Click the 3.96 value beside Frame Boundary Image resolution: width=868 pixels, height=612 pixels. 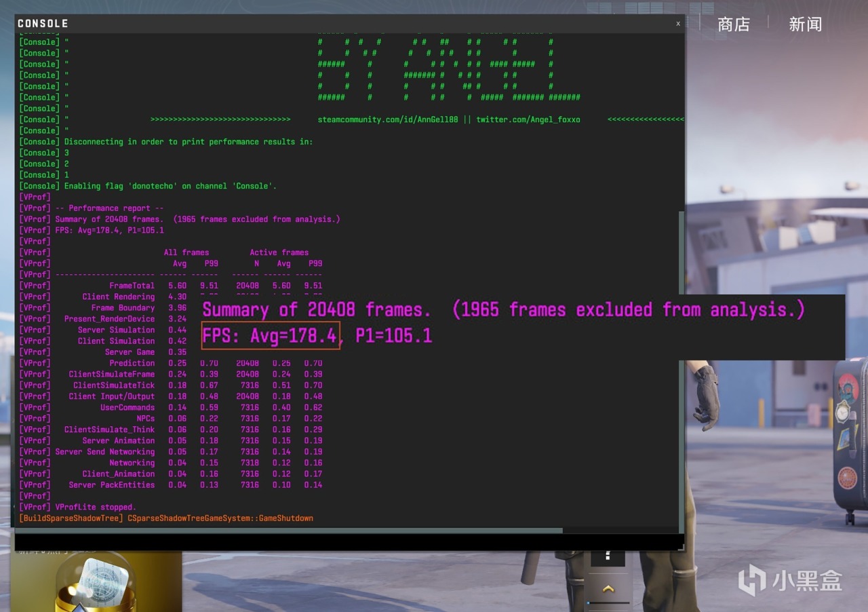point(177,308)
